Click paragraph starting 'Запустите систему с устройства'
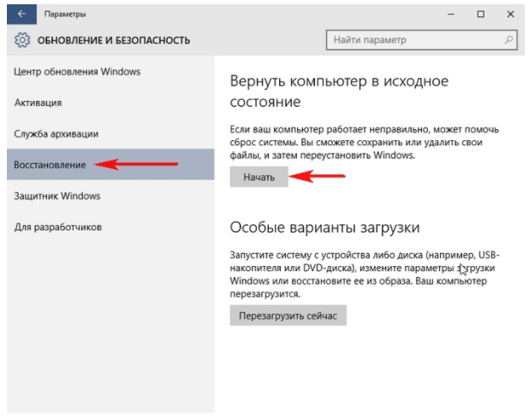This screenshot has width=529, height=420. point(365,274)
